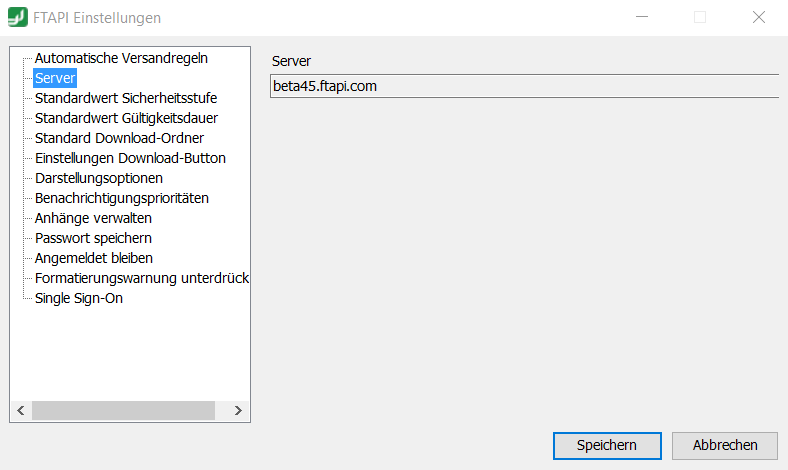Click the Server address input field

coord(524,86)
